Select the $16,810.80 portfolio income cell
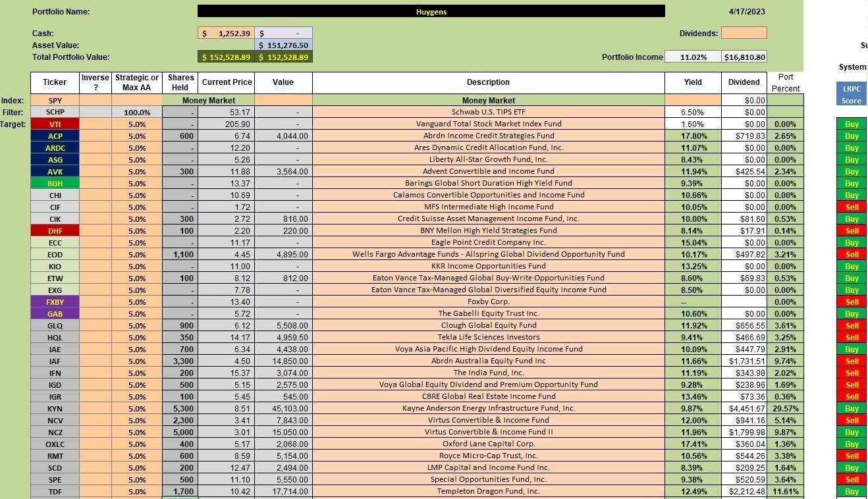Screen dimensions: 868x499 [745, 57]
